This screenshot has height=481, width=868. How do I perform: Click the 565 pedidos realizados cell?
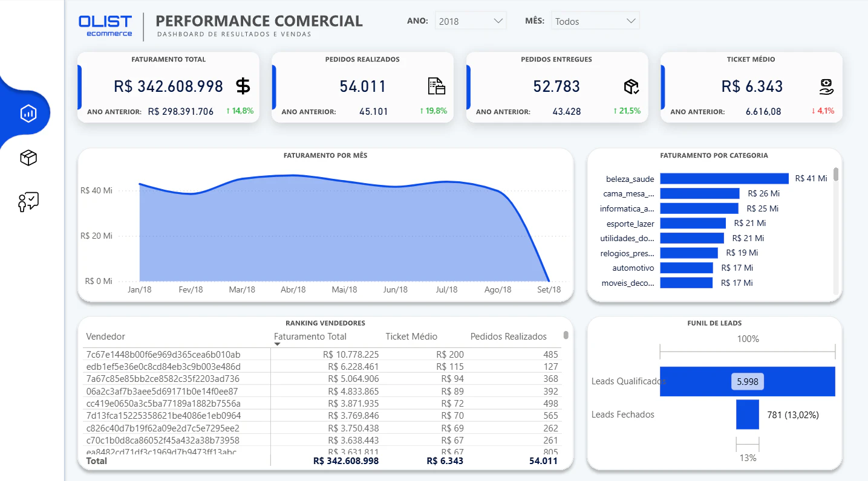point(550,416)
